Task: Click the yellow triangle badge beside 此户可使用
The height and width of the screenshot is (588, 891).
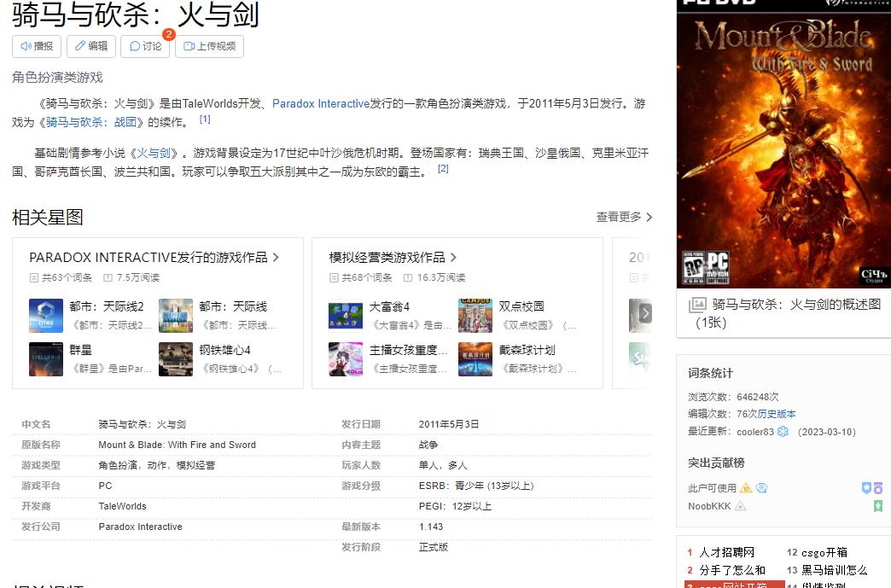Action: click(746, 488)
